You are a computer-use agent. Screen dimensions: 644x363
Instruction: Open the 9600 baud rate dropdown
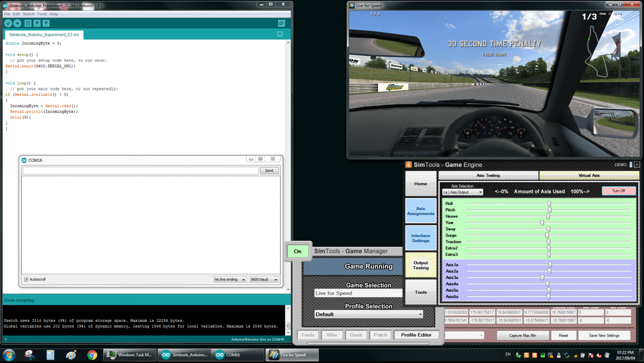point(264,279)
